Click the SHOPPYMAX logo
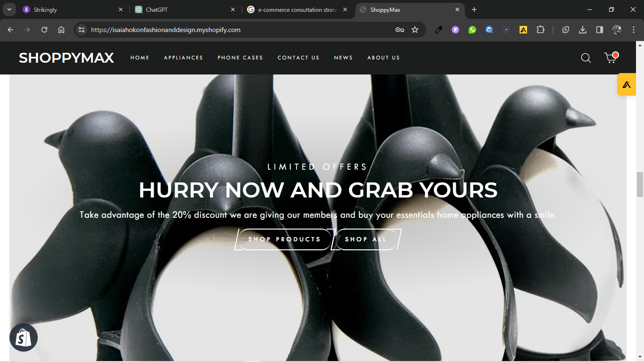This screenshot has width=644, height=362. [x=66, y=58]
